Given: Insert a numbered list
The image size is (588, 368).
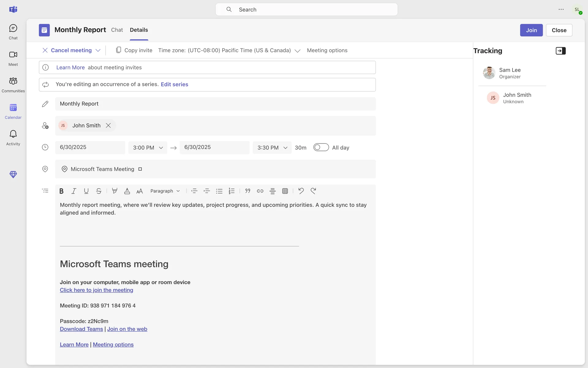Looking at the screenshot, I should 232,191.
